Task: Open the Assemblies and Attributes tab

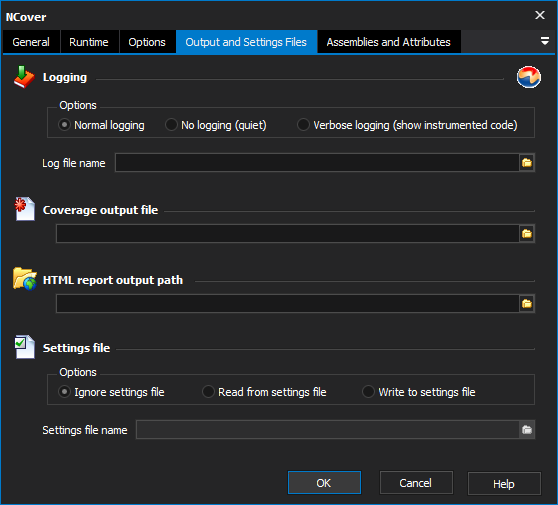Action: click(389, 42)
